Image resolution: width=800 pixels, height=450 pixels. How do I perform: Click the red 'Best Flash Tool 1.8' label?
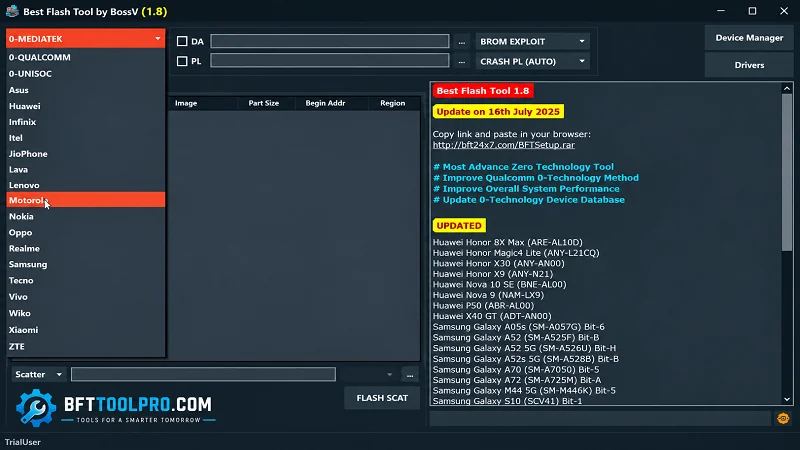483,91
